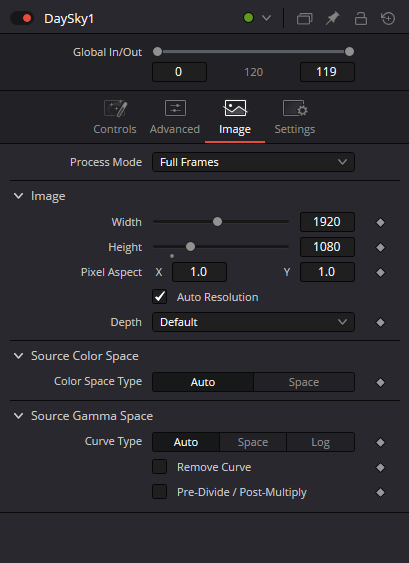
Task: Add keyframe for Pixel Aspect
Action: 380,273
